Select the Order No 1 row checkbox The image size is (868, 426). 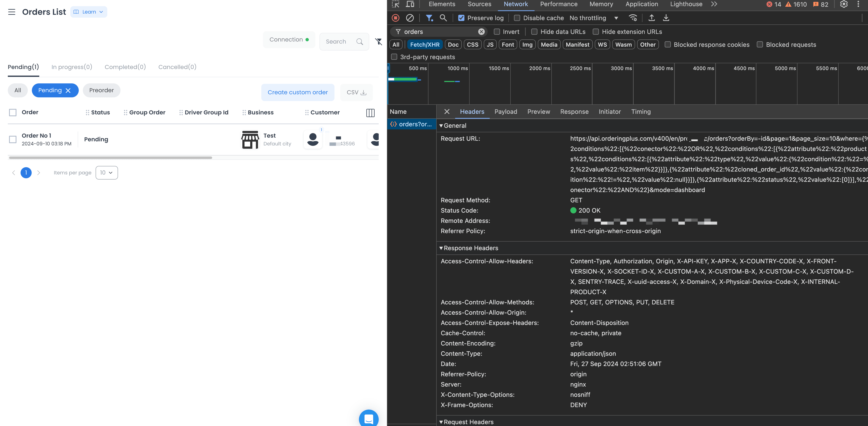[x=13, y=139]
